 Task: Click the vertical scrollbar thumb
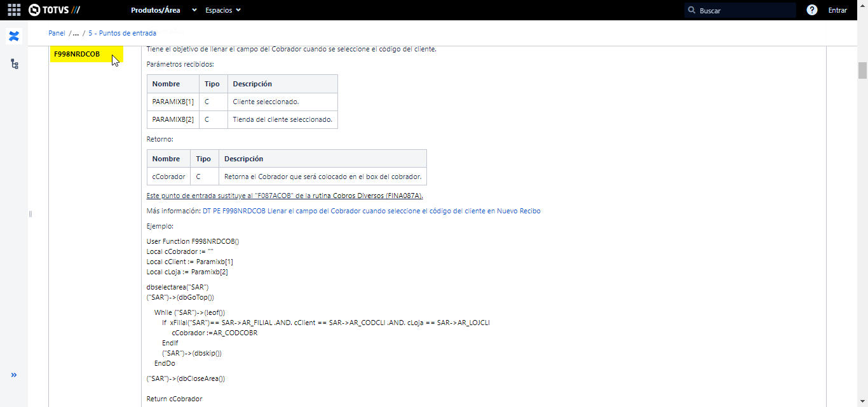coord(862,70)
